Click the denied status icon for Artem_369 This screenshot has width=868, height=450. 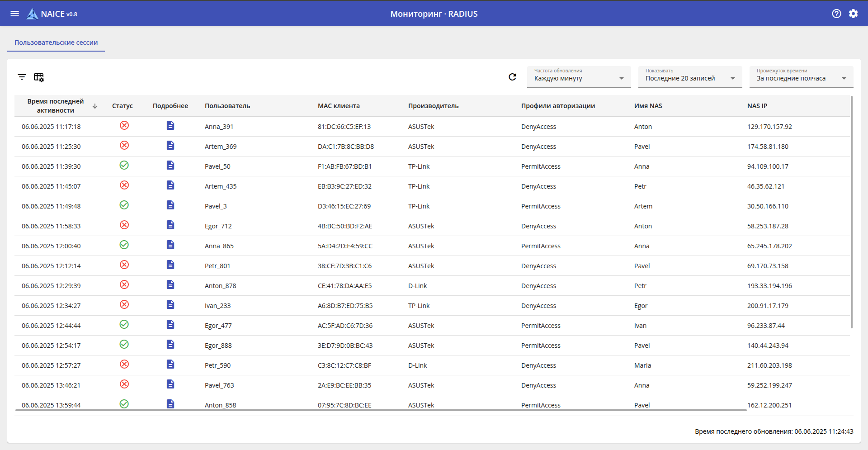124,146
